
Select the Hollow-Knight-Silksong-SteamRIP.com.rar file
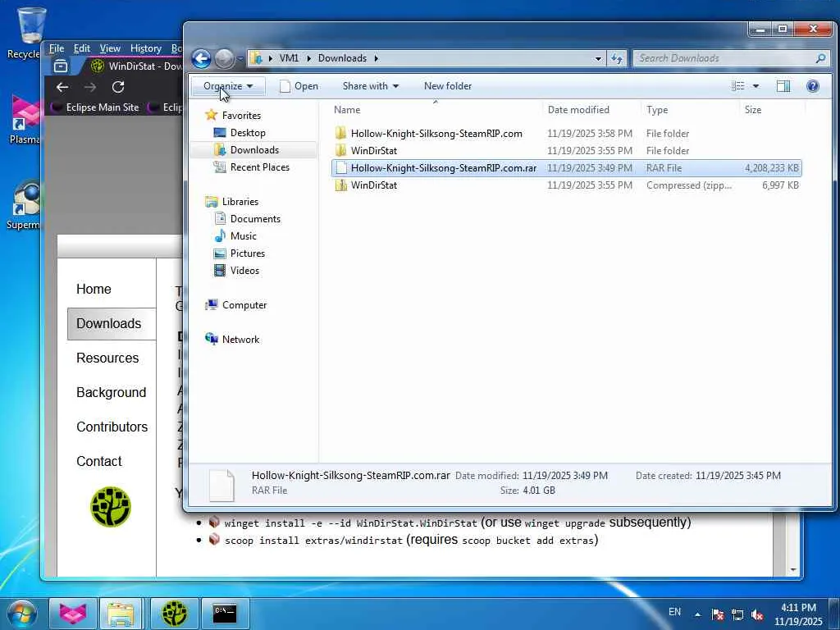(567, 167)
